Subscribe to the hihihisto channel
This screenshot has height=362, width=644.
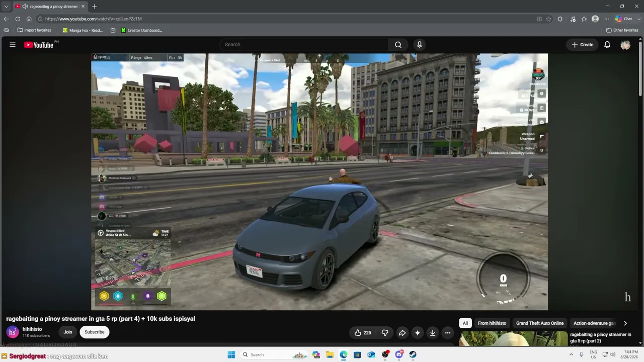point(95,332)
